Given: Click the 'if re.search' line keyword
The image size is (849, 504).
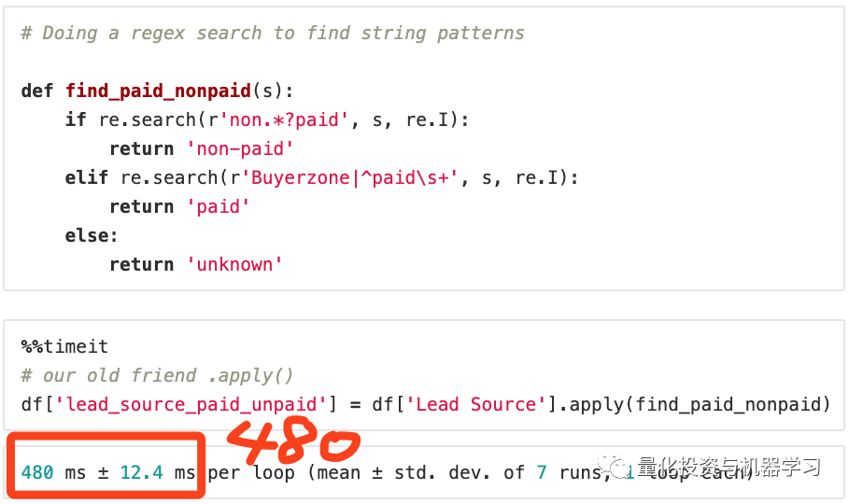Looking at the screenshot, I should point(76,119).
